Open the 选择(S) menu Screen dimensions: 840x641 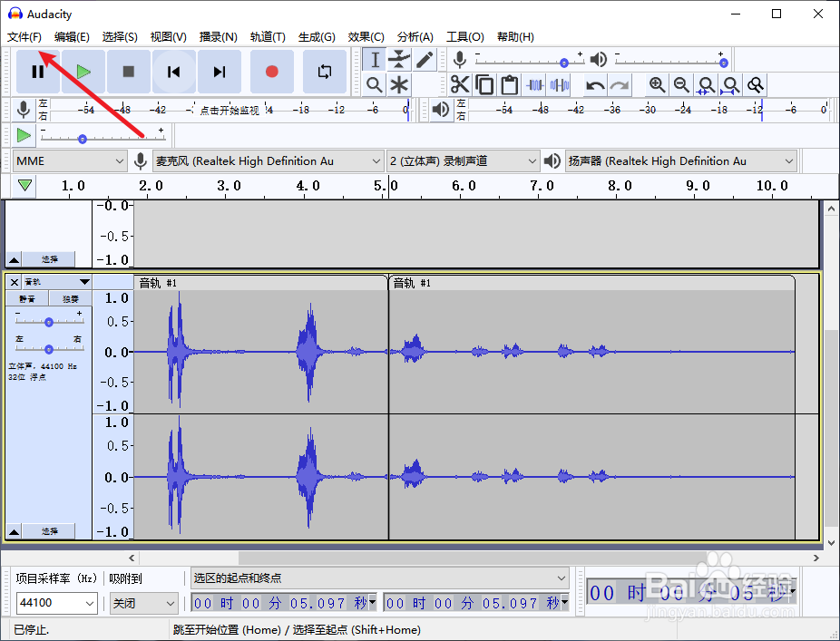tap(120, 37)
